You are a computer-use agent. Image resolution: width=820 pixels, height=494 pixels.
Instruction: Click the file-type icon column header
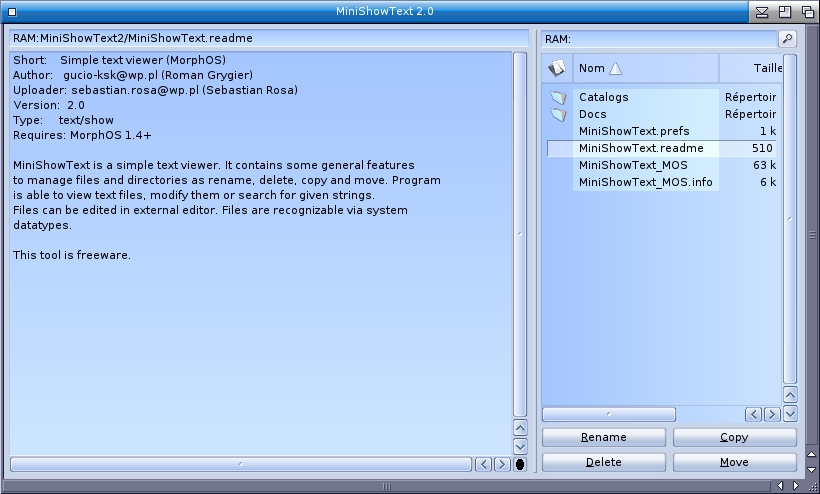(557, 68)
